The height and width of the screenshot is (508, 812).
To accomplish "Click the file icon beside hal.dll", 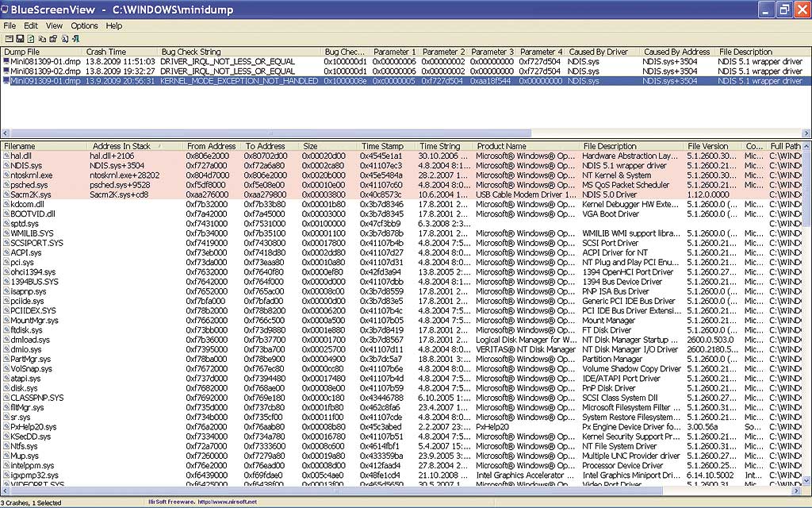I will click(6, 156).
